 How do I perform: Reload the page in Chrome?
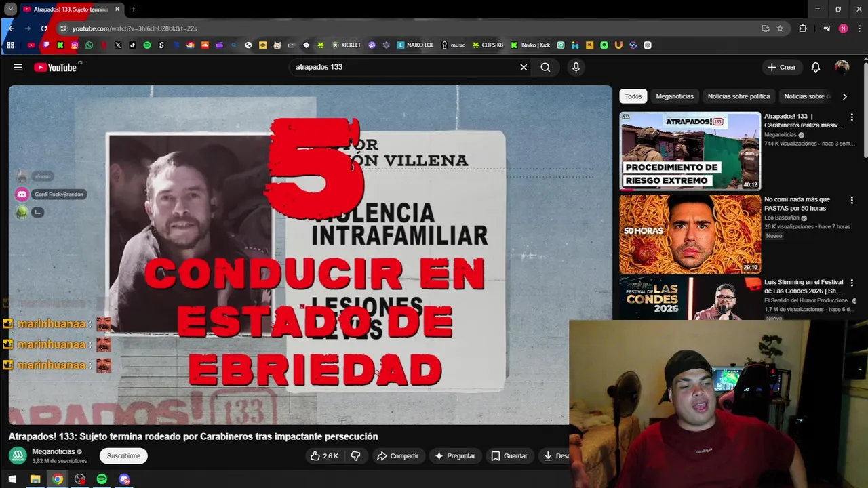[x=44, y=28]
